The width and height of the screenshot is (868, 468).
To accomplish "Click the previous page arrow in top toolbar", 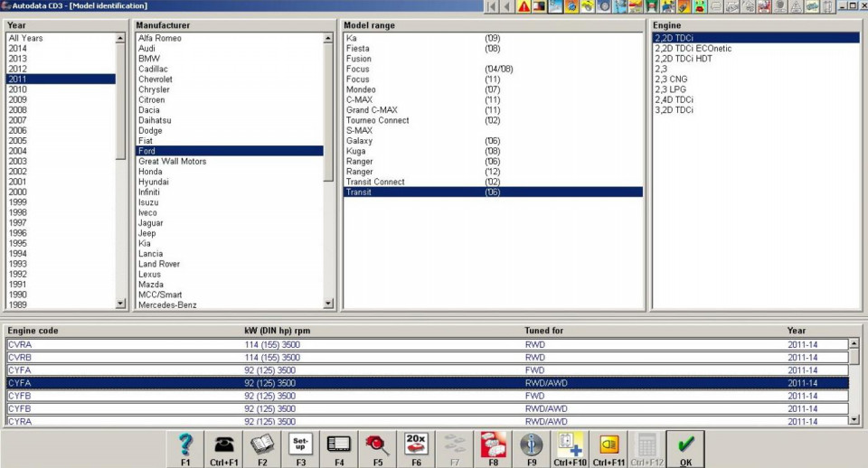I will coord(507,6).
